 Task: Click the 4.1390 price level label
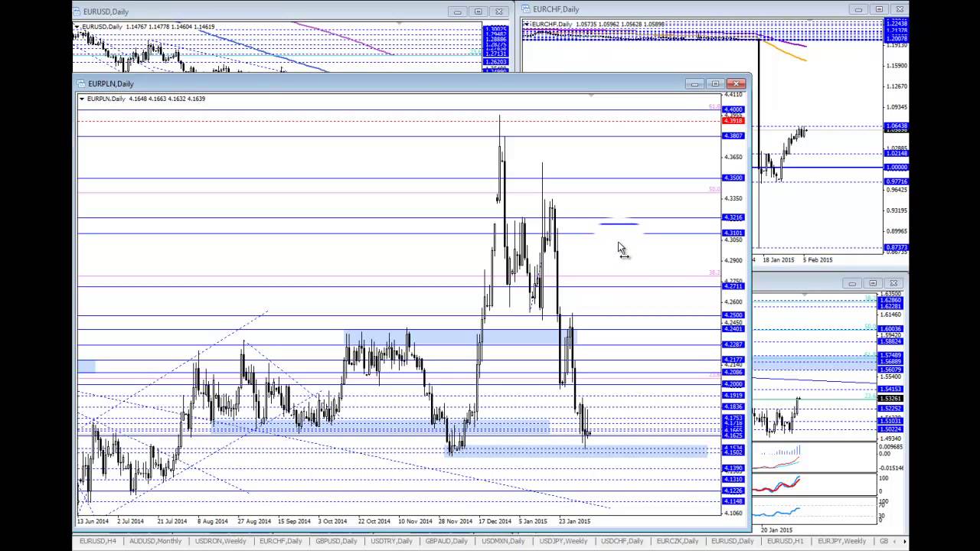[733, 468]
